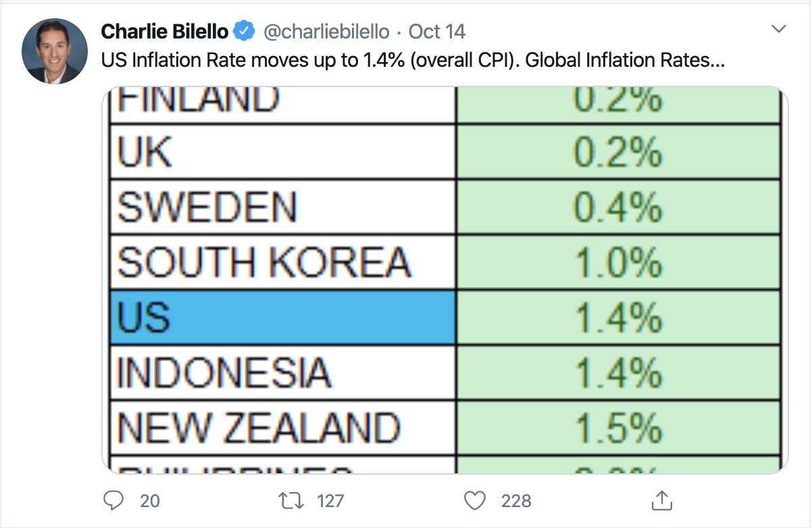Image resolution: width=812 pixels, height=528 pixels.
Task: Open the @charliebilello handle link
Action: point(326,31)
